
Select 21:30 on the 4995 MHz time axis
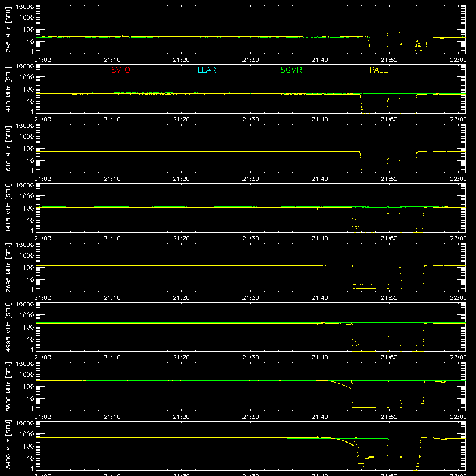pyautogui.click(x=250, y=358)
